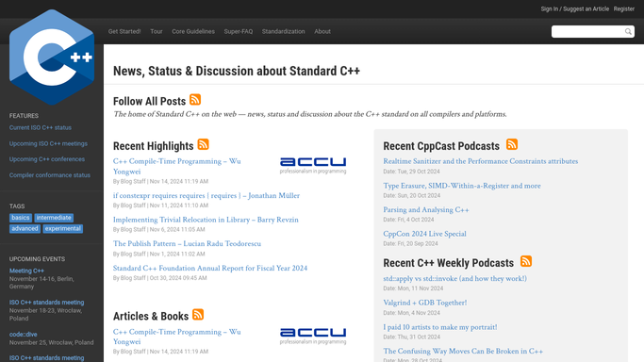Open the Recent CppCast Podcasts RSS icon
The height and width of the screenshot is (362, 644).
(512, 144)
